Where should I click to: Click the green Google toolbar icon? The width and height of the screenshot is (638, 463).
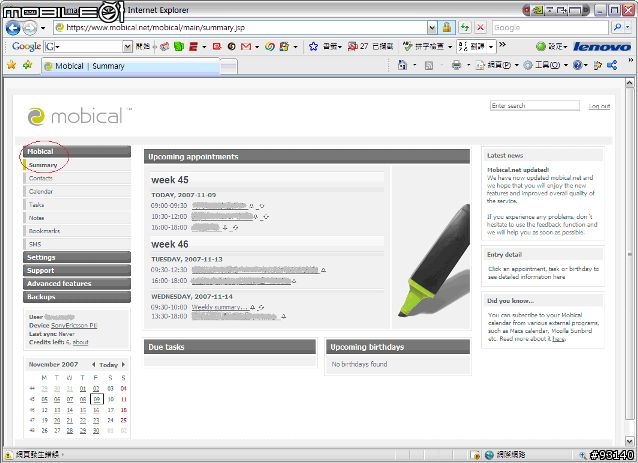pyautogui.click(x=179, y=46)
